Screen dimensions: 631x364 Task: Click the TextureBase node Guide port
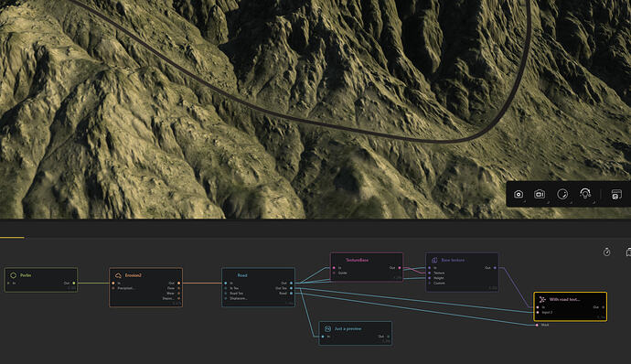pyautogui.click(x=334, y=273)
